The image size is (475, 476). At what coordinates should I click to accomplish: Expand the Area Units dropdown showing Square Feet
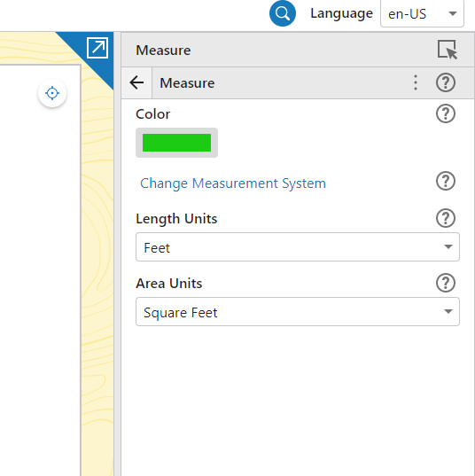pyautogui.click(x=298, y=312)
